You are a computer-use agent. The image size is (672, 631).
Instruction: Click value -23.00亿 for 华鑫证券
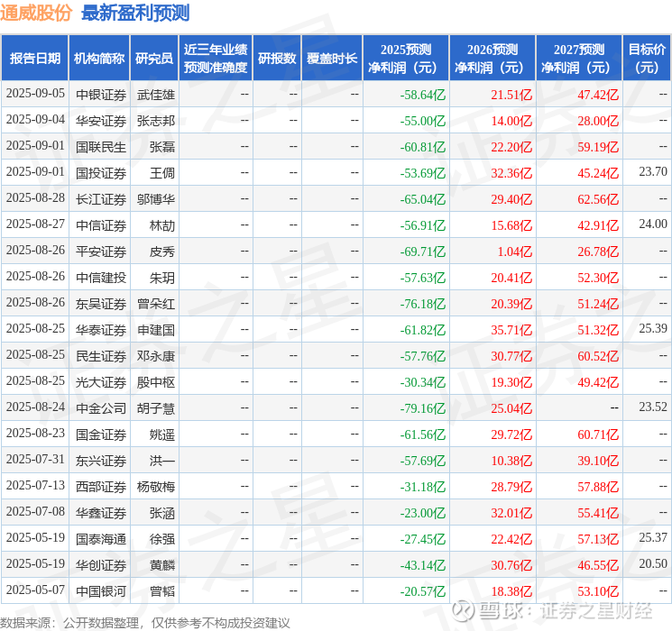tap(422, 513)
